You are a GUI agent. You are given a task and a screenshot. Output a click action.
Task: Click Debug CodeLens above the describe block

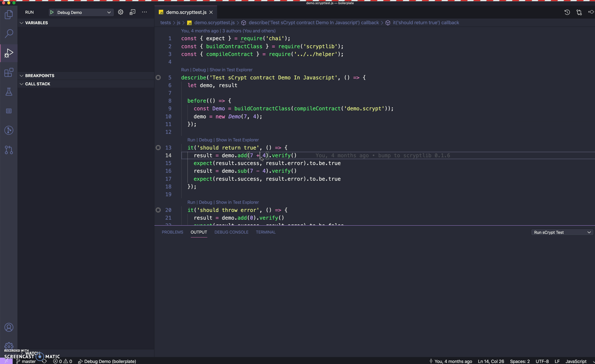(x=199, y=70)
